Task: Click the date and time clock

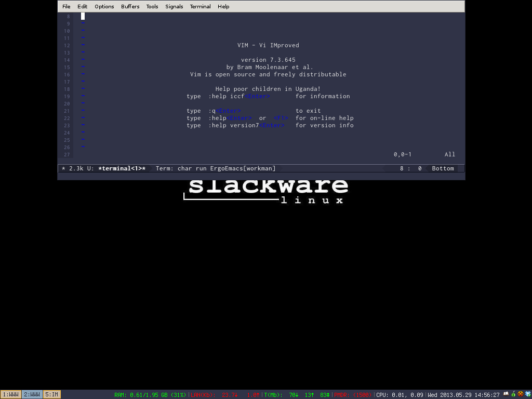Action: 463,395
